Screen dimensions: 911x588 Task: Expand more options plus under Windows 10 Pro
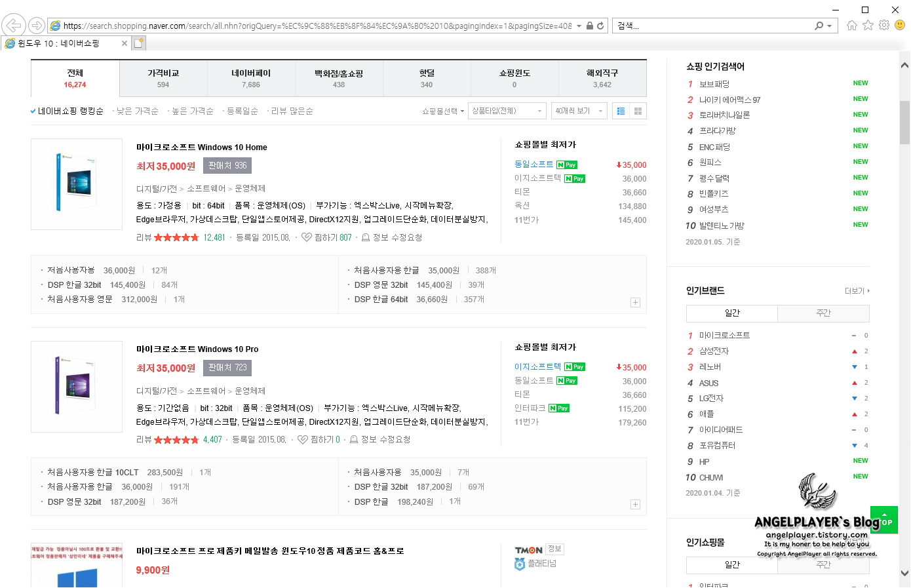click(x=635, y=504)
